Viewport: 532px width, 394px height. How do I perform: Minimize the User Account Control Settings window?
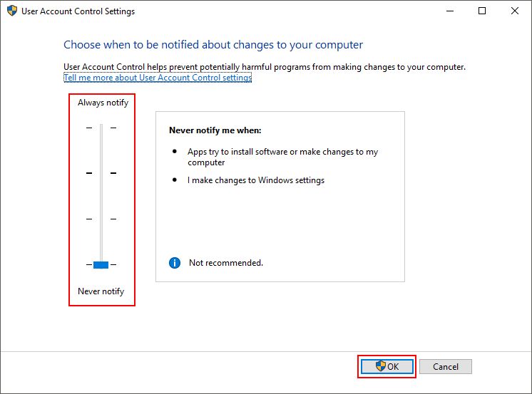450,11
